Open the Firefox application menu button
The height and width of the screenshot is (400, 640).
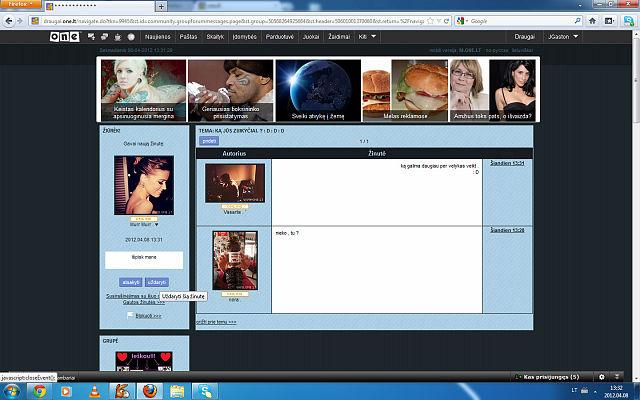coord(20,4)
